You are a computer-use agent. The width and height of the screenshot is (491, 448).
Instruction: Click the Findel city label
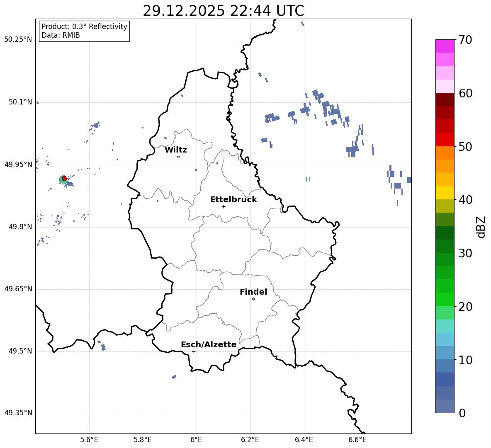pyautogui.click(x=253, y=292)
